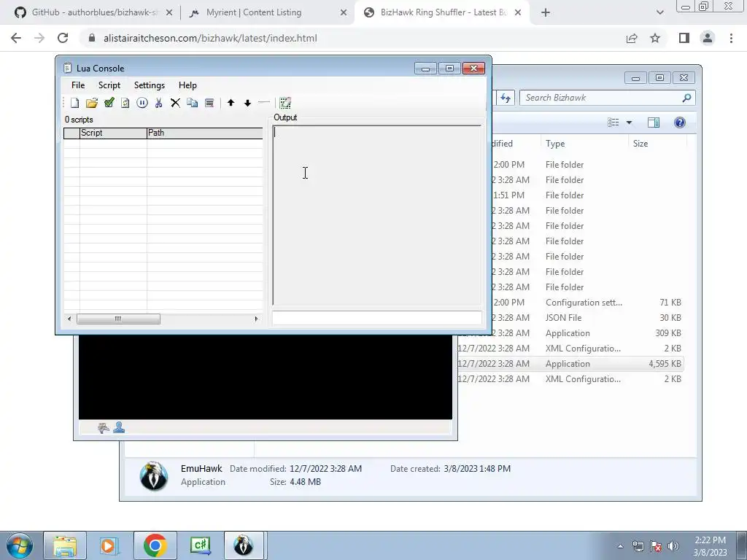Image resolution: width=747 pixels, height=560 pixels.
Task: Open the Help menu in Lua Console
Action: [187, 85]
